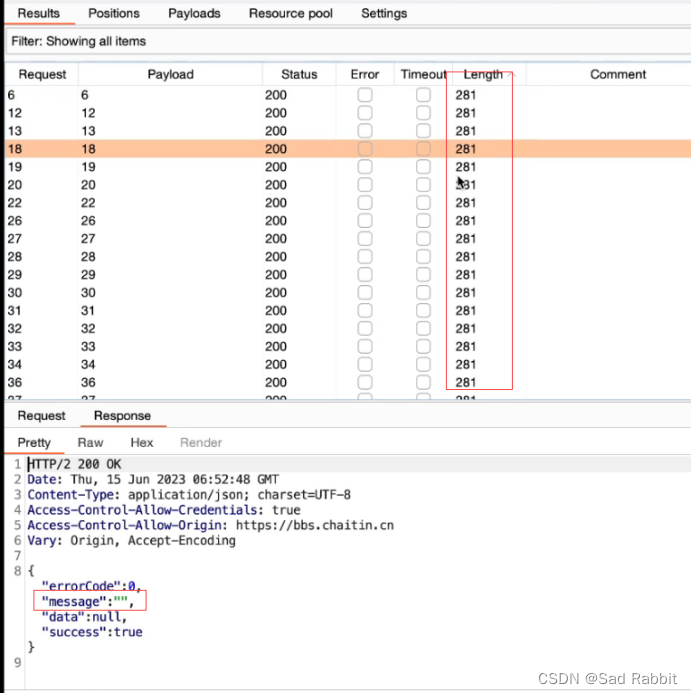Sort by the Length column header
692x694 pixels.
(x=483, y=74)
